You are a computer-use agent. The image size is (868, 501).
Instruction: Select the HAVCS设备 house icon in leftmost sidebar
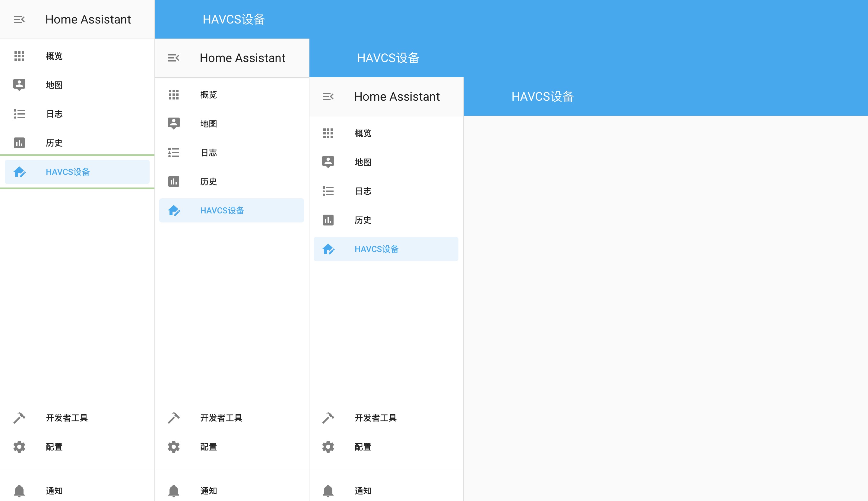19,172
